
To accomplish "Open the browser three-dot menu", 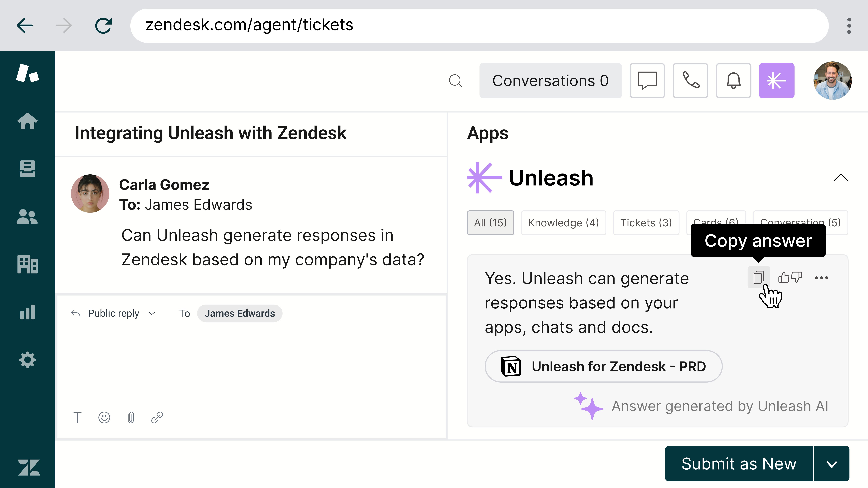I will tap(849, 26).
